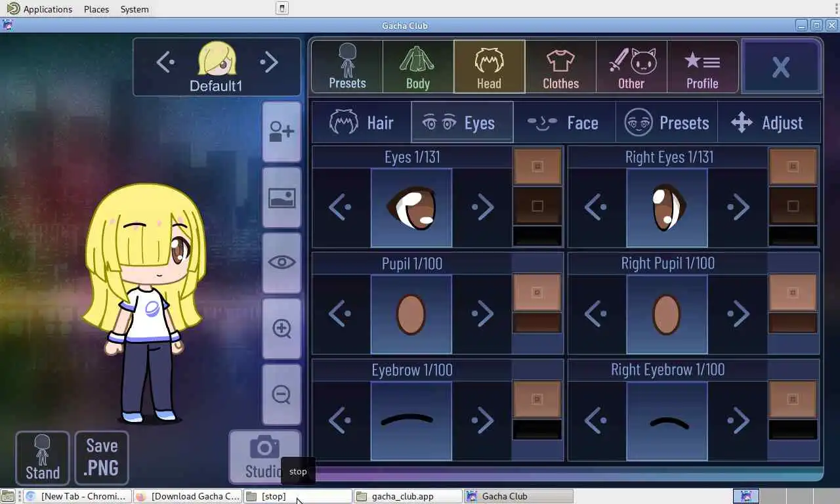Pick Right Eyes top light-brown swatch
This screenshot has width=840, height=504.
pyautogui.click(x=793, y=167)
